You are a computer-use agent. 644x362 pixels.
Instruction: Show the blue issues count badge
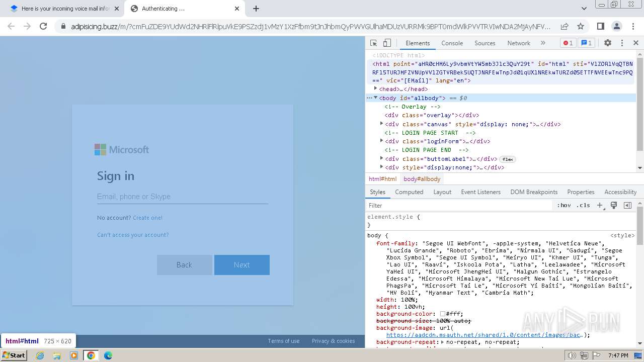(x=586, y=43)
